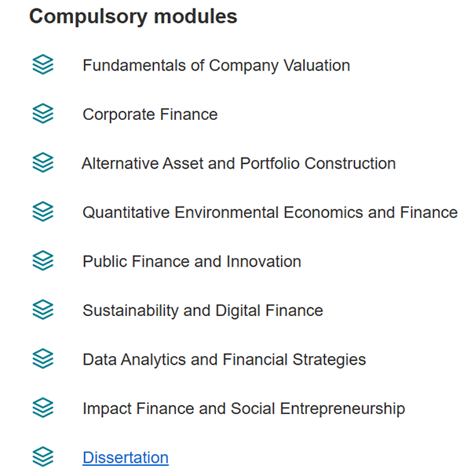Click Data Analytics and Financial Strategies text

pyautogui.click(x=225, y=360)
